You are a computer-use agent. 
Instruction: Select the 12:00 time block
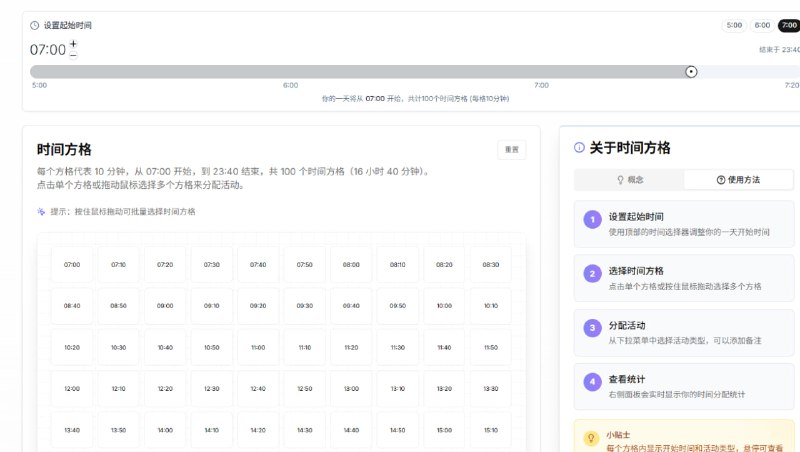[72, 389]
